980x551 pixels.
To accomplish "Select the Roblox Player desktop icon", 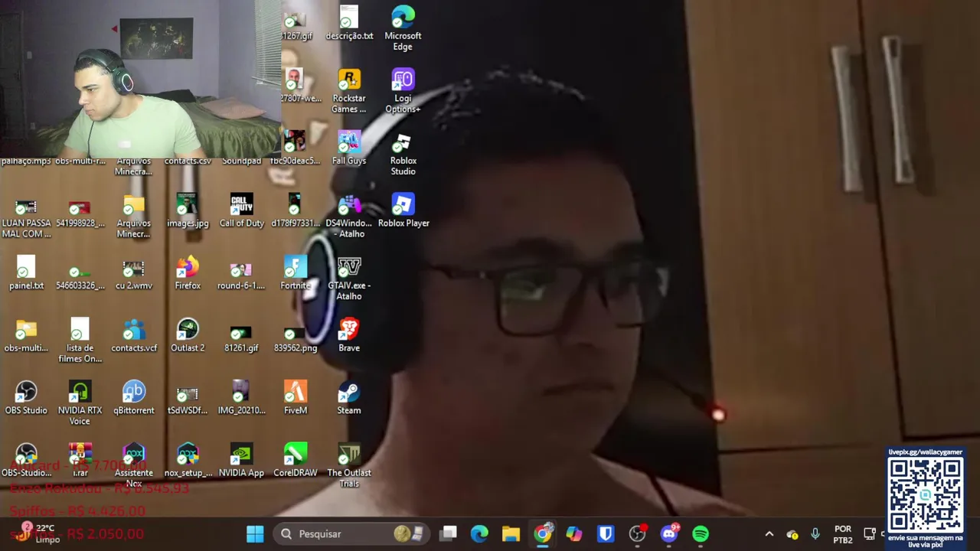I will click(403, 210).
